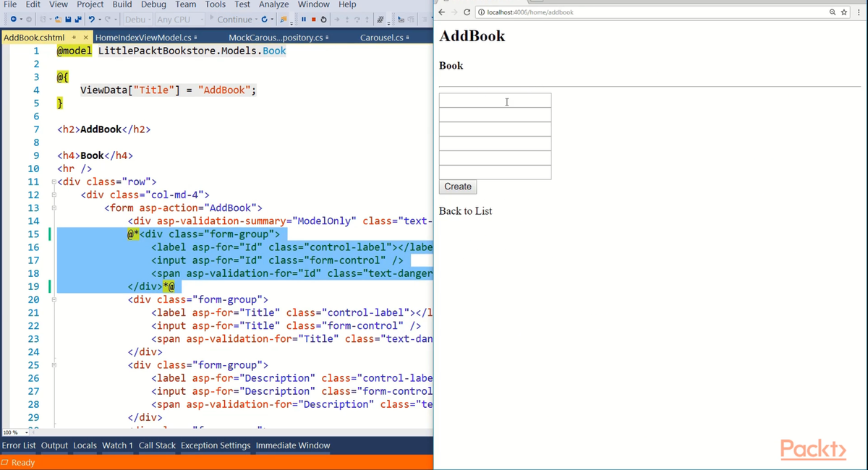Click the Show Next Statement arrow icon

[336, 20]
